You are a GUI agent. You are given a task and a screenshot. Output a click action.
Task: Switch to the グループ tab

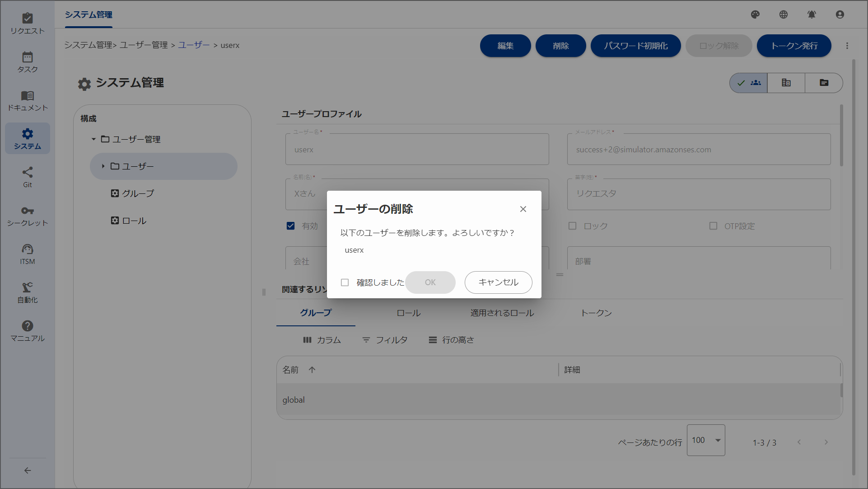316,313
